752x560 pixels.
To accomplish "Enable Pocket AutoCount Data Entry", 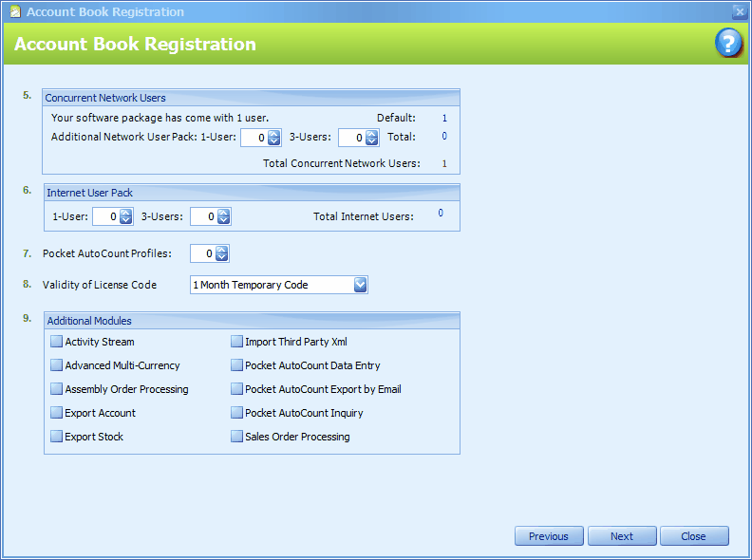I will [237, 365].
